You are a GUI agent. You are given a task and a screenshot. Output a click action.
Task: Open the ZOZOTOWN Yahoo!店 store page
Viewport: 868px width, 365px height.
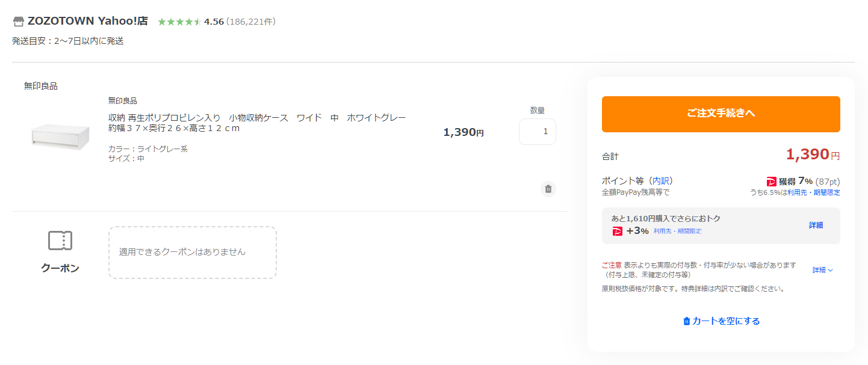coord(87,21)
